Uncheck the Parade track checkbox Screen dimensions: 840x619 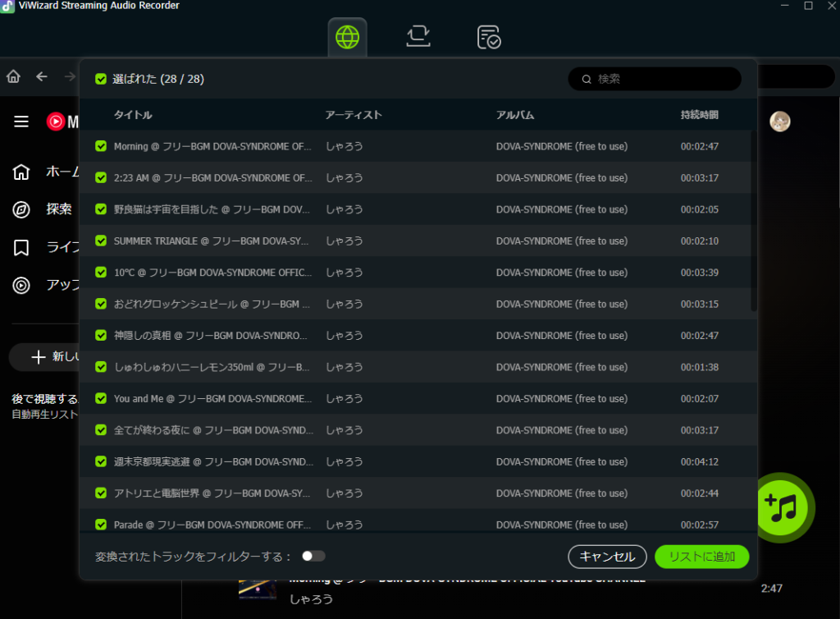[101, 525]
